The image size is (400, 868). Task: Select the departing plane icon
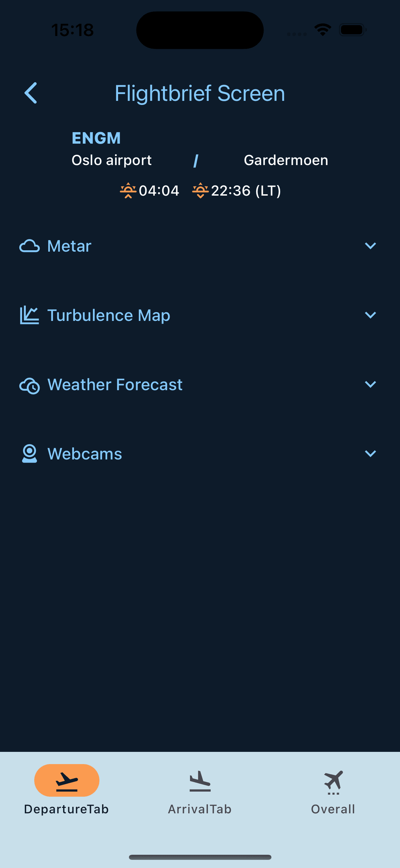pyautogui.click(x=67, y=780)
